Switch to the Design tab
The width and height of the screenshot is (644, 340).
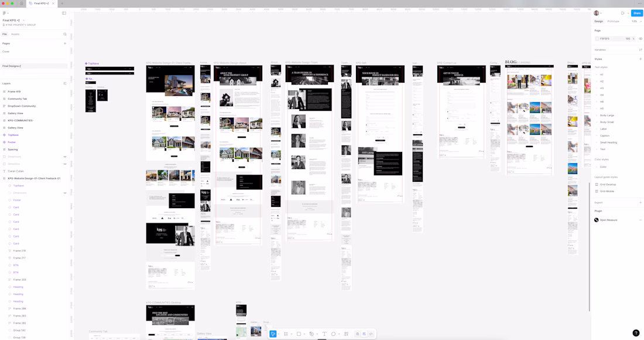tap(599, 21)
